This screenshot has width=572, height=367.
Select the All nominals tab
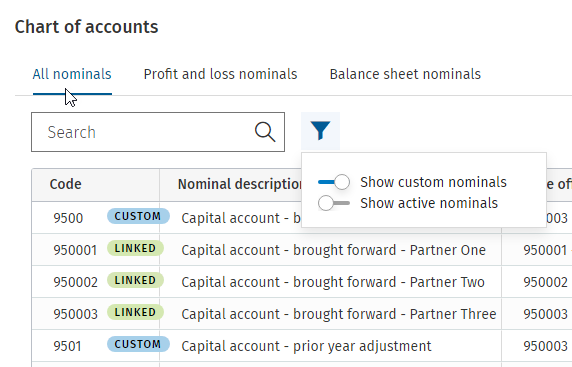[72, 74]
